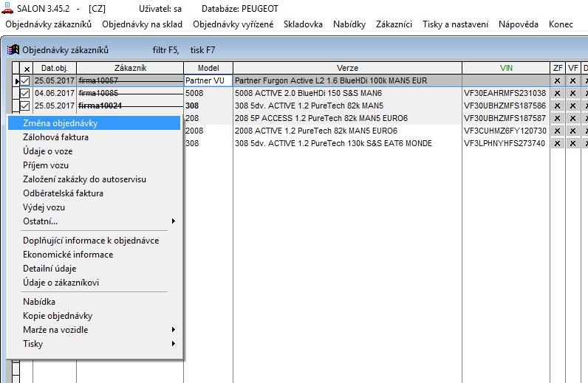Open the Tisky a nastavení menu

(x=455, y=24)
